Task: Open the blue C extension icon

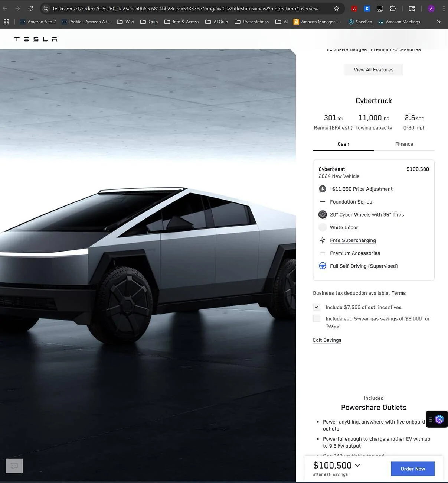Action: pyautogui.click(x=367, y=8)
